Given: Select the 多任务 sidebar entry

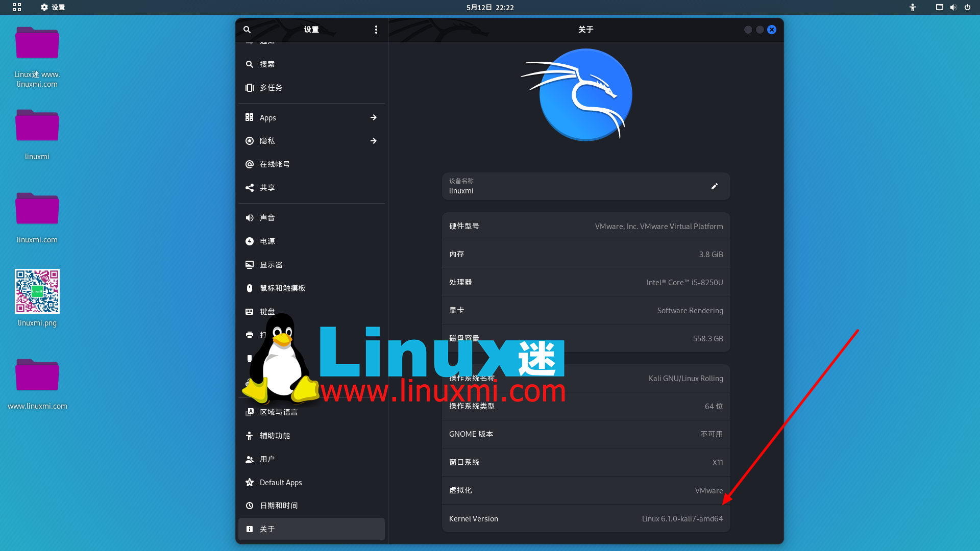Looking at the screenshot, I should tap(311, 88).
